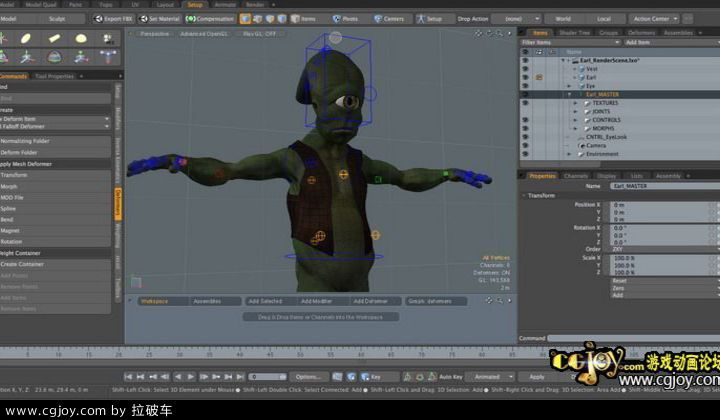Screen dimensions: 720x420
Task: Toggle visibility eye for Vest item
Action: pyautogui.click(x=525, y=68)
